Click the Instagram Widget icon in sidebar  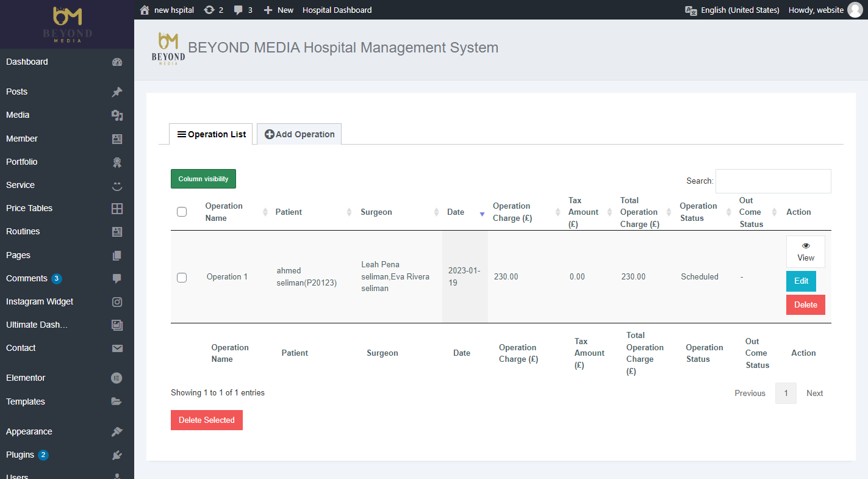pos(117,301)
